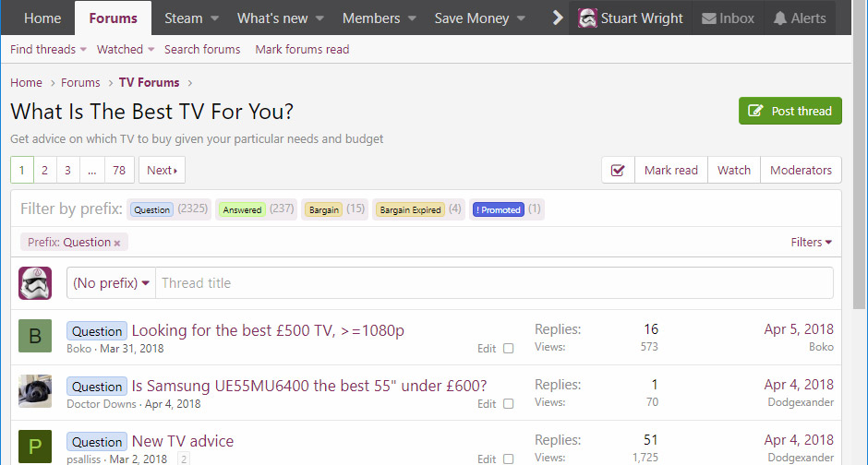Open the Alerts bell icon

[779, 18]
